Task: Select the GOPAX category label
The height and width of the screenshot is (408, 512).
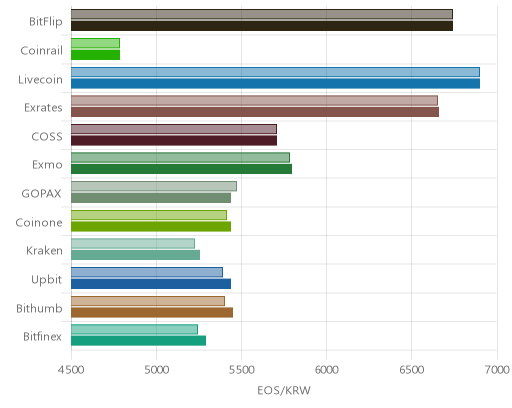Action: point(41,194)
